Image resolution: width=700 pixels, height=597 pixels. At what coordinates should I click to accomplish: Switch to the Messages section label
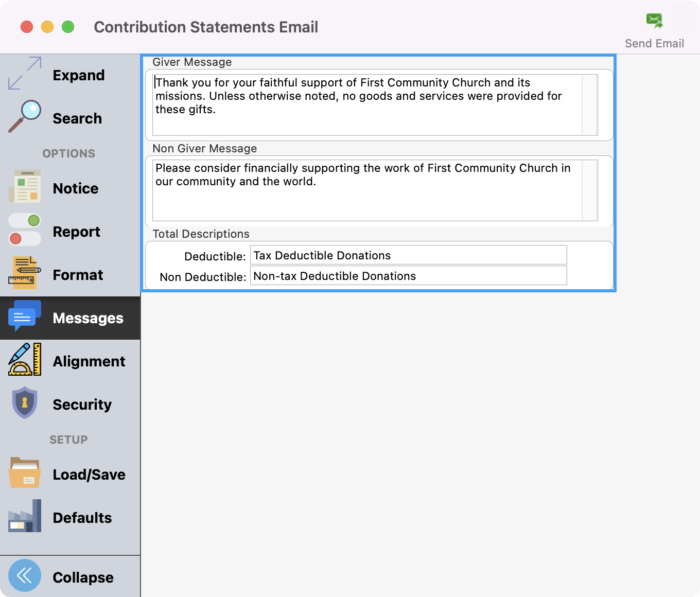(x=88, y=319)
